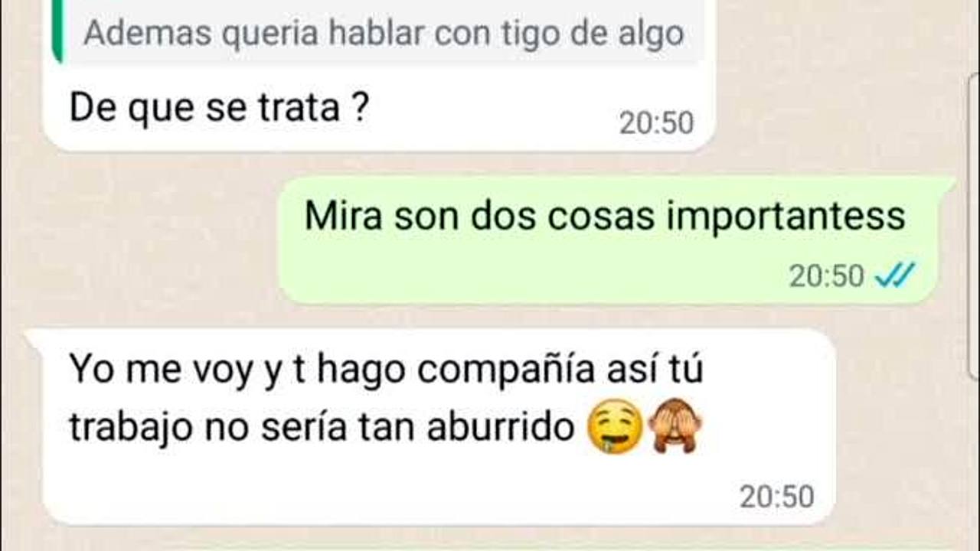Click the green bar of the quoted reply
980x551 pixels.
pyautogui.click(x=57, y=32)
